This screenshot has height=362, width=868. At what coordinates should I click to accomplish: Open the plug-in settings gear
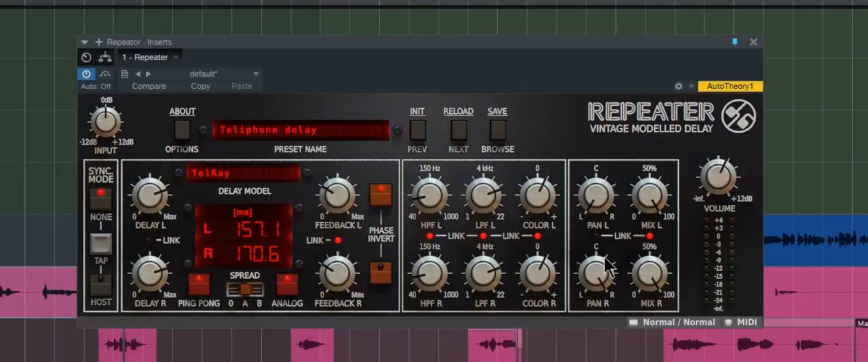(x=678, y=86)
